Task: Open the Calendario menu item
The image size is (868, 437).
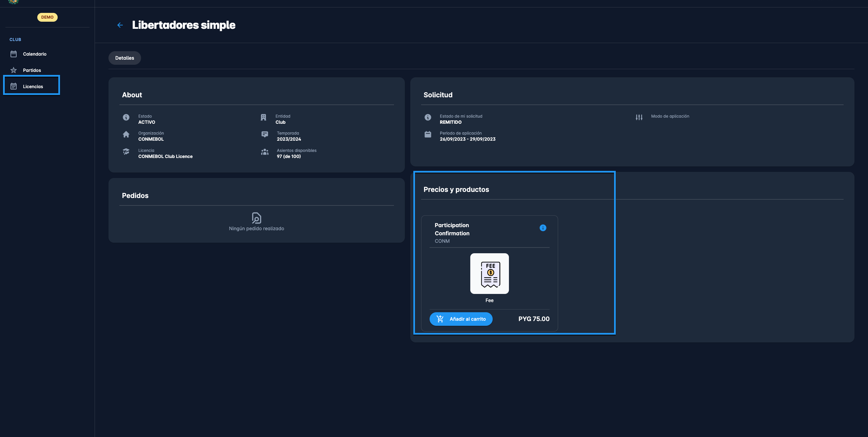Action: 35,54
